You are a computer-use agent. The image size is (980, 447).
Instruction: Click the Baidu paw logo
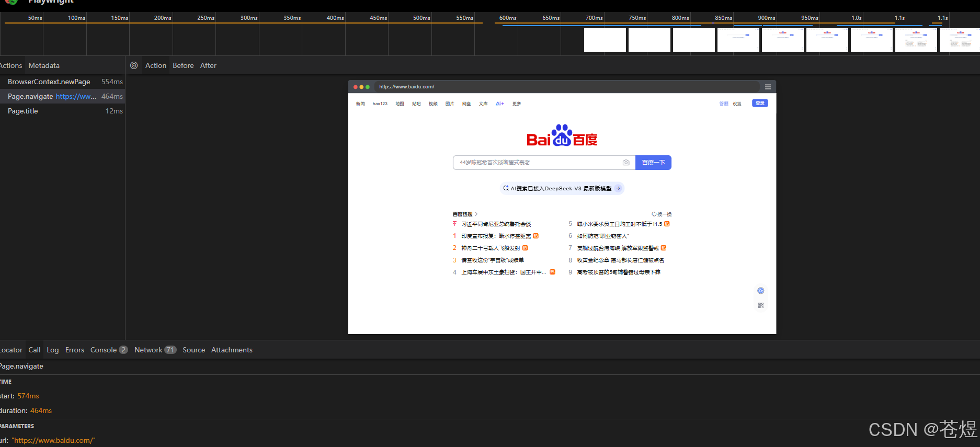point(562,135)
